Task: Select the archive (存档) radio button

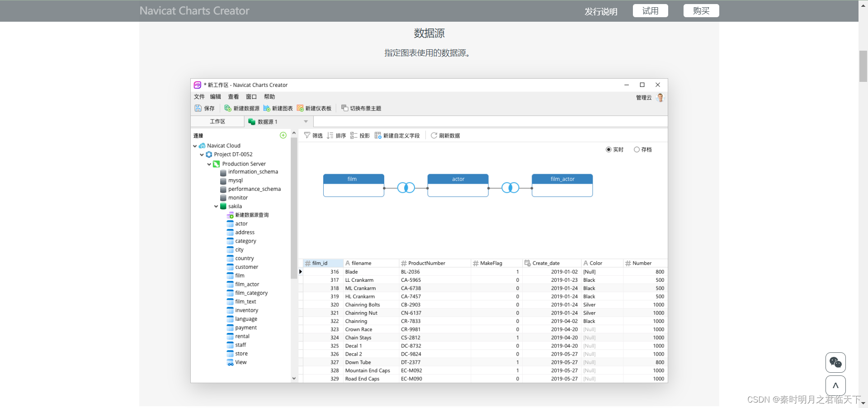Action: [x=637, y=150]
